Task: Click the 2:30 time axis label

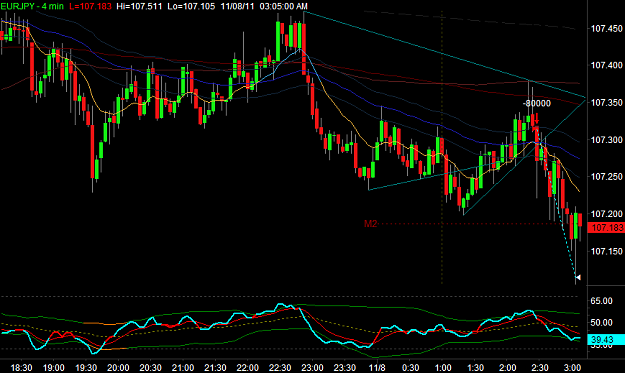Action: (540, 367)
